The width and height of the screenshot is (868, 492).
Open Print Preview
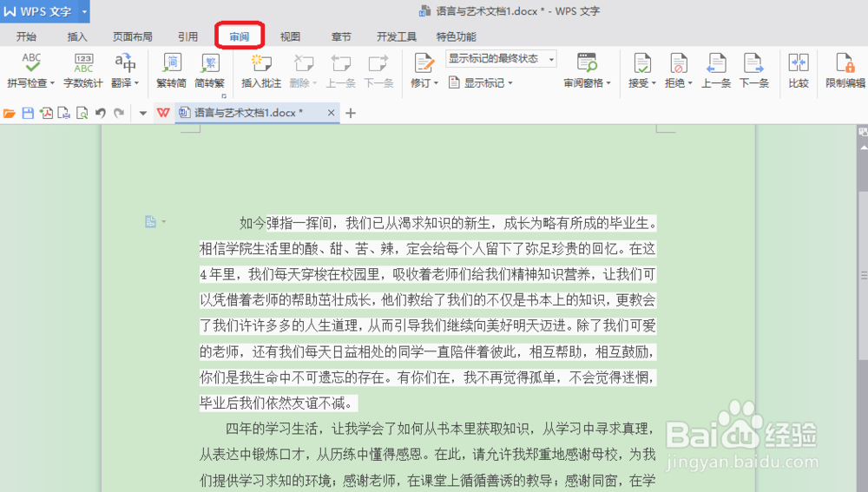[82, 113]
